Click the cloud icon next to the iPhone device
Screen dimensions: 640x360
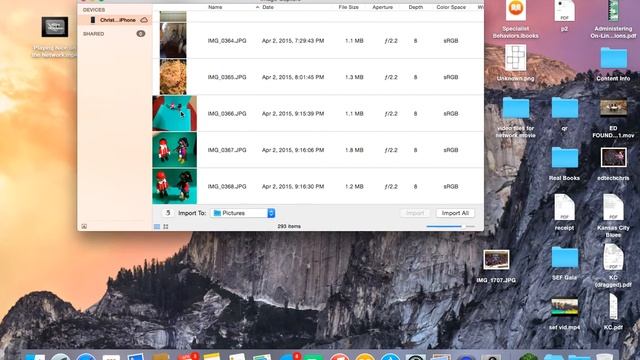click(144, 20)
